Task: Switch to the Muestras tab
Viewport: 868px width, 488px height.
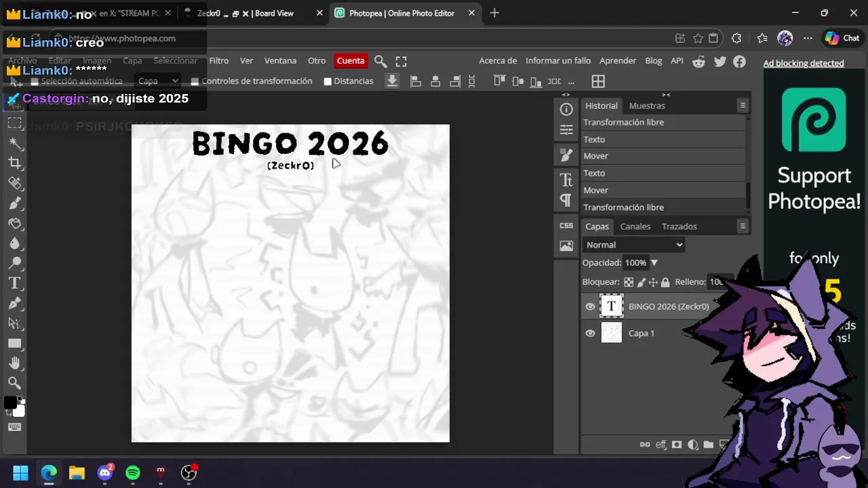Action: tap(647, 106)
